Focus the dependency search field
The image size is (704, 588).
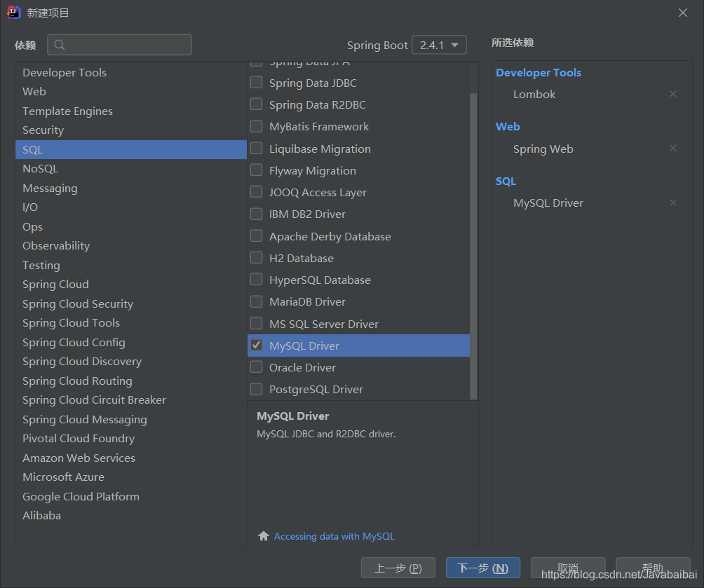click(x=119, y=45)
